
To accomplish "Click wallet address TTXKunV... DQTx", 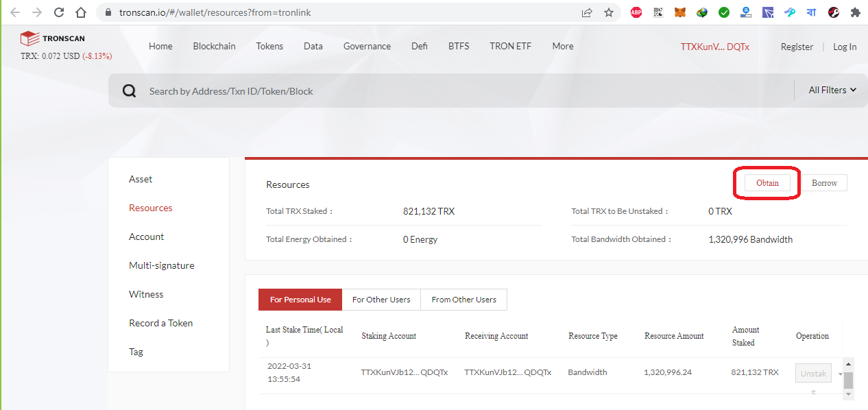I will coord(714,47).
